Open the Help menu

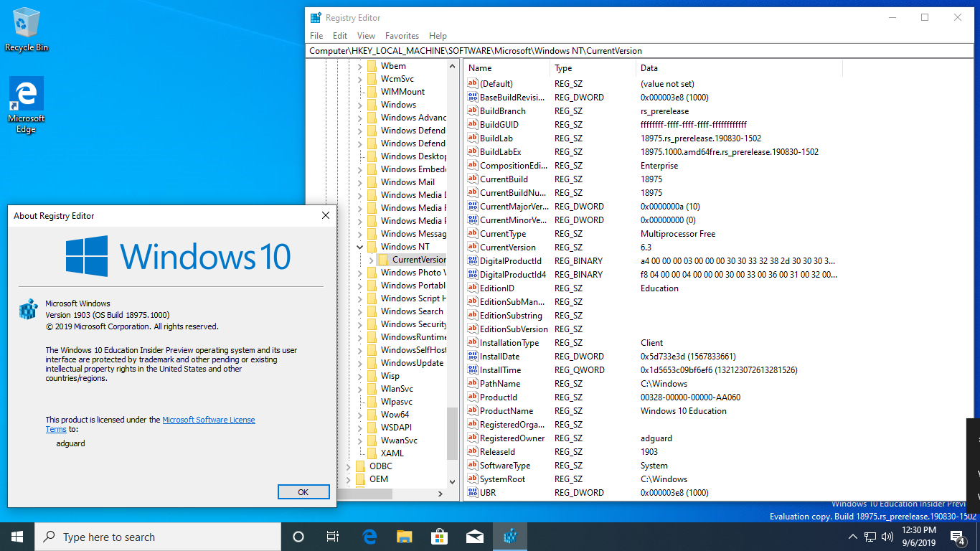coord(438,35)
